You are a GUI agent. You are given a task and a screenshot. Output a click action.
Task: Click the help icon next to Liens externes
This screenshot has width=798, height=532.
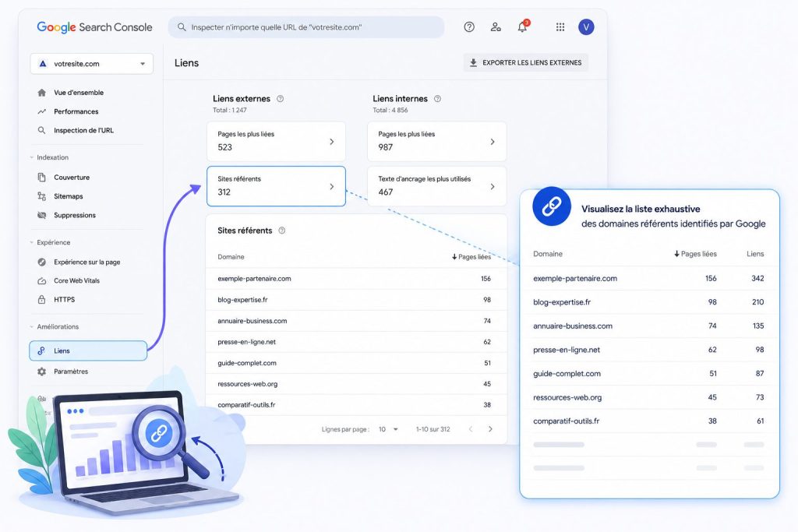[x=280, y=99]
